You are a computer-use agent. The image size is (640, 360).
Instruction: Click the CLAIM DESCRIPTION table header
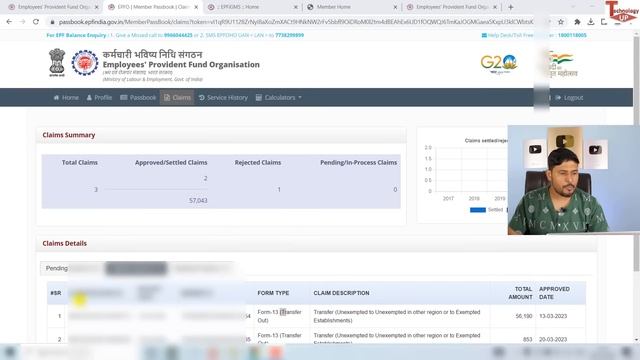(x=341, y=293)
